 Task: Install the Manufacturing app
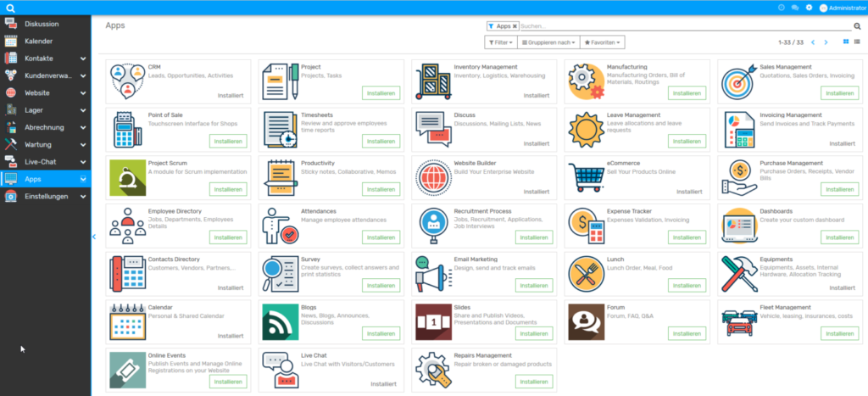687,93
